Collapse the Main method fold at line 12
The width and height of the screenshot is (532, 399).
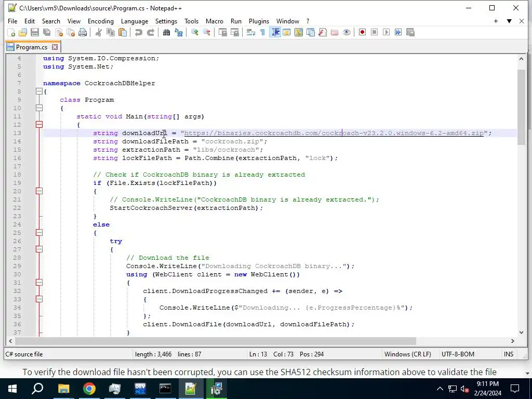pos(39,125)
